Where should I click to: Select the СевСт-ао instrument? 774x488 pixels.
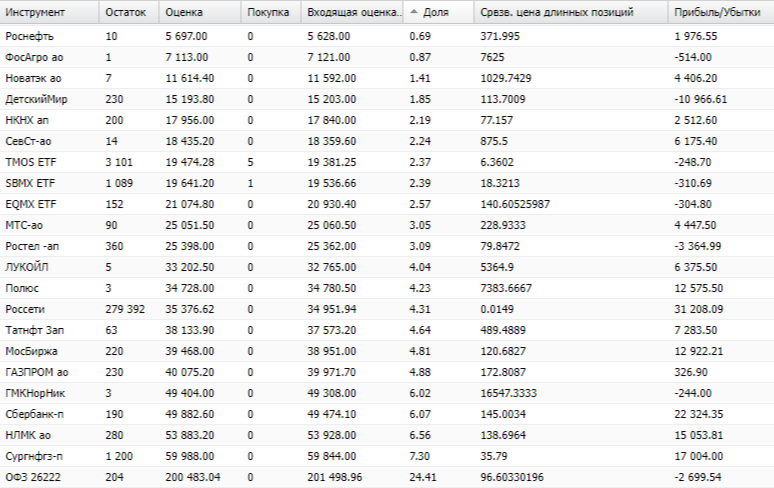pos(28,141)
